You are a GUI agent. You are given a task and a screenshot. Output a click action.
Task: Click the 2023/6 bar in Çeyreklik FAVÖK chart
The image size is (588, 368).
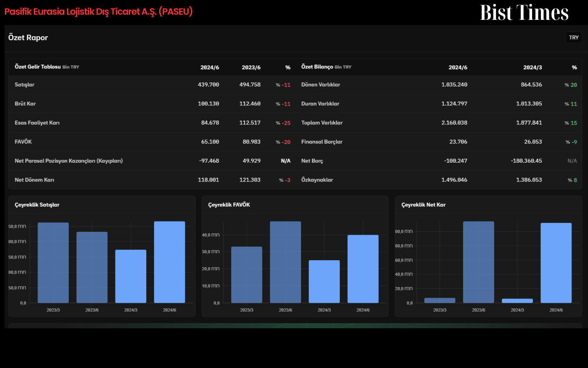click(x=286, y=262)
